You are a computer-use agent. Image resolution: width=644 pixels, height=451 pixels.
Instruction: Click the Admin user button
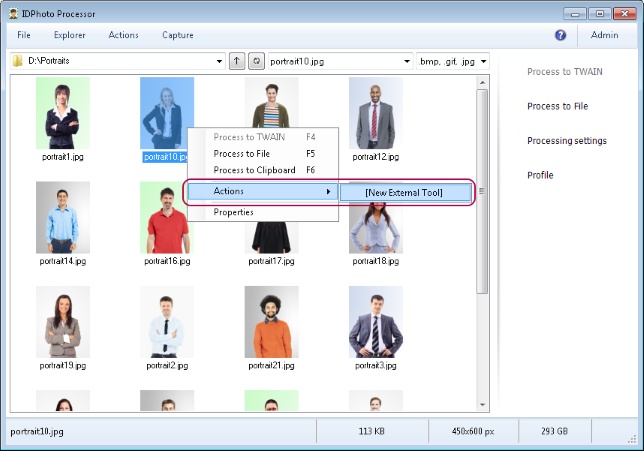click(604, 35)
